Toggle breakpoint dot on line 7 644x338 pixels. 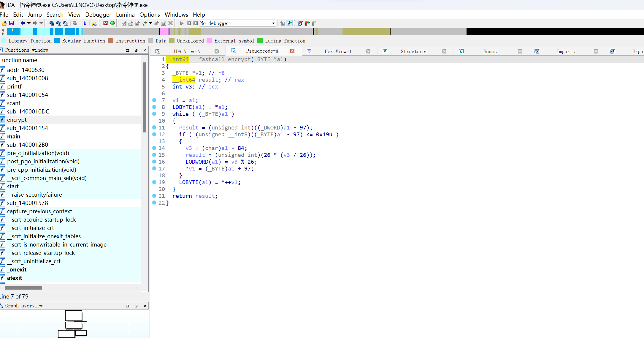pyautogui.click(x=154, y=100)
